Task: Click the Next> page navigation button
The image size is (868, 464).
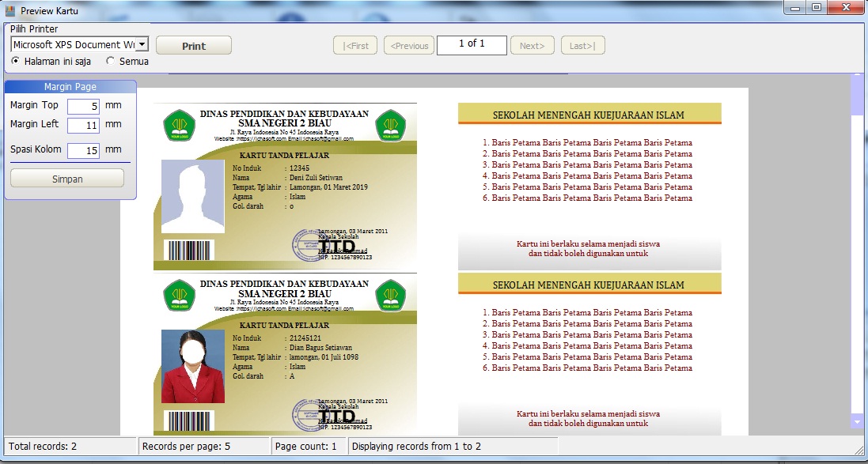Action: pos(532,45)
